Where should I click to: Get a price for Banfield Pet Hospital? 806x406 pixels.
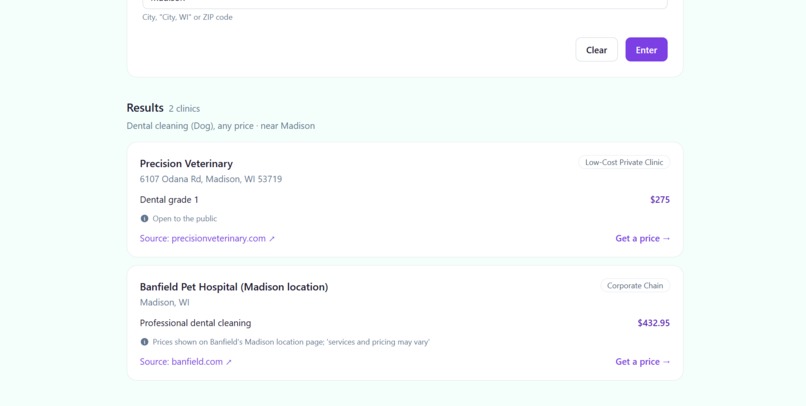(x=643, y=362)
